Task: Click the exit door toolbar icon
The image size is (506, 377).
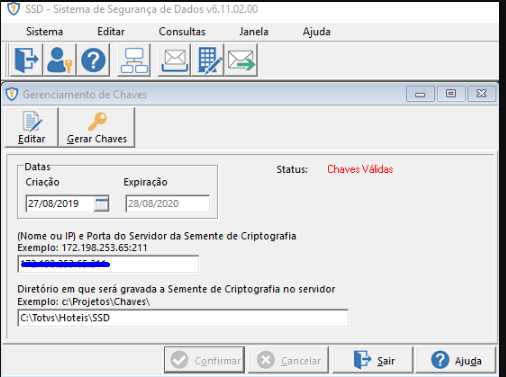Action: click(26, 60)
